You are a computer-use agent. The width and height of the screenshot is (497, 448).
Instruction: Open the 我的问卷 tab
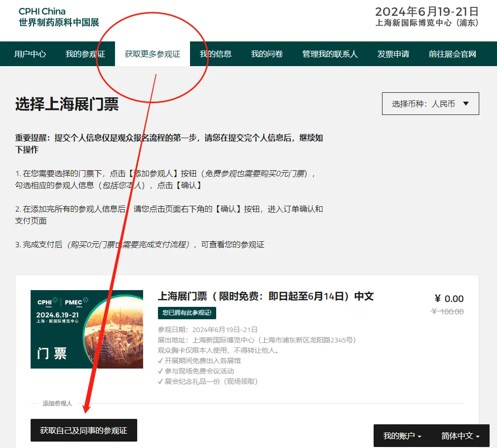click(267, 54)
